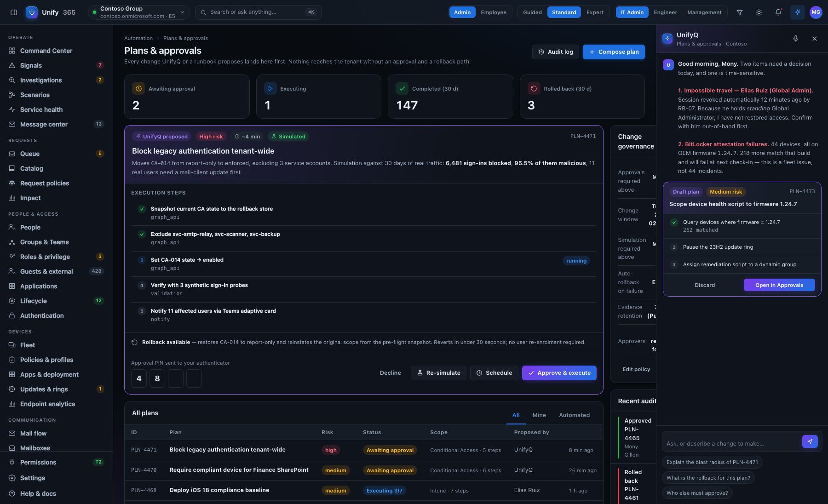The width and height of the screenshot is (828, 504).
Task: Compose a new plan
Action: [614, 52]
